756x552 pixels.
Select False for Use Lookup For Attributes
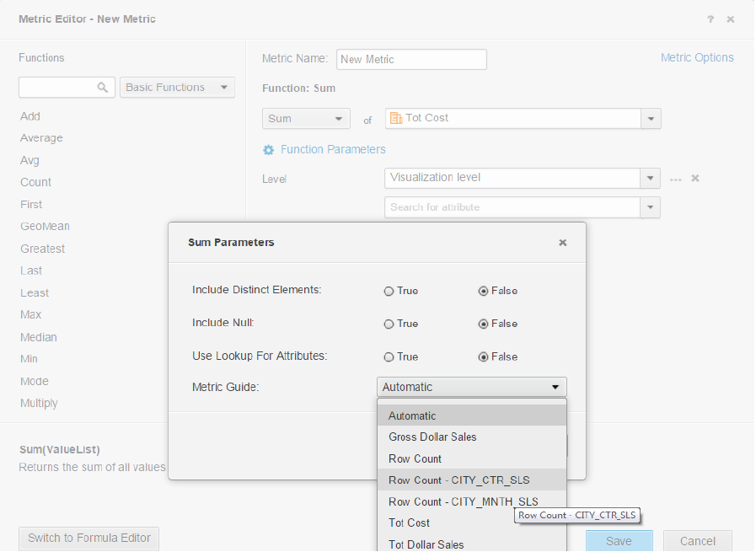click(483, 357)
